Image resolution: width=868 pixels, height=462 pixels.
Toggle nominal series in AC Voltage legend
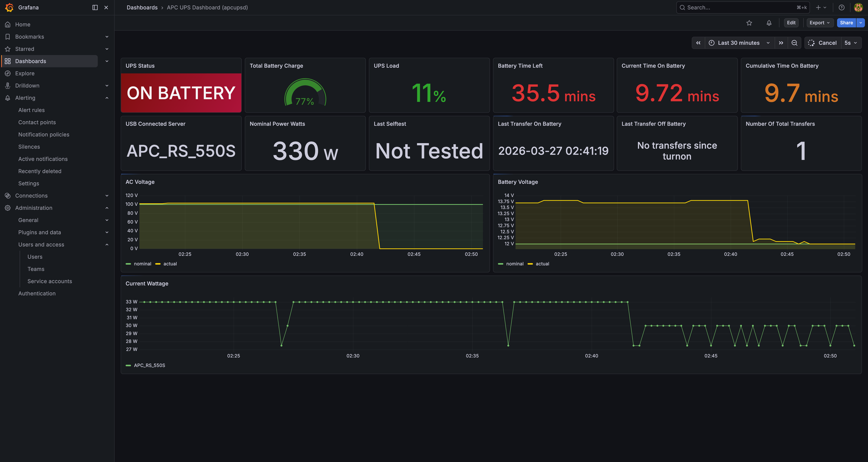(x=142, y=264)
